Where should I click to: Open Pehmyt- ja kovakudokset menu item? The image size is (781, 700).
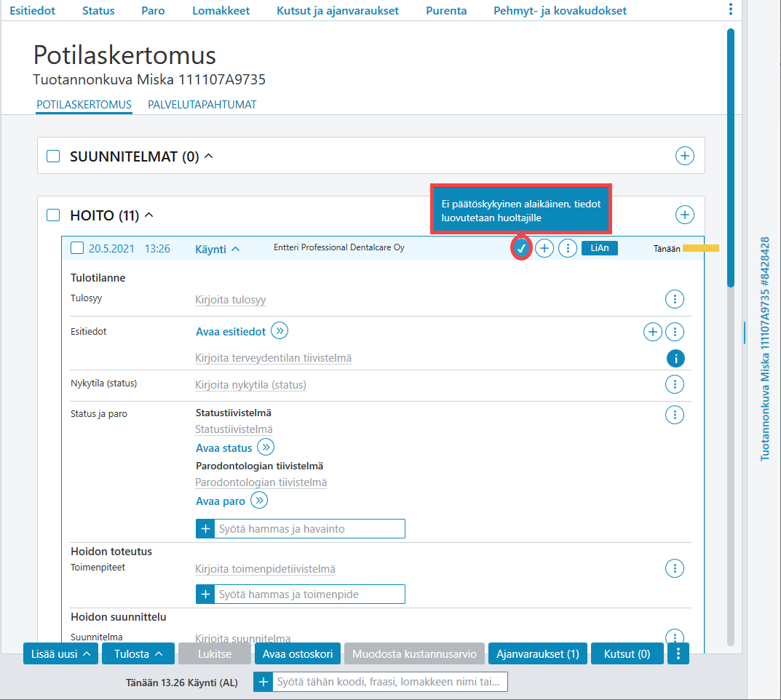coord(560,10)
